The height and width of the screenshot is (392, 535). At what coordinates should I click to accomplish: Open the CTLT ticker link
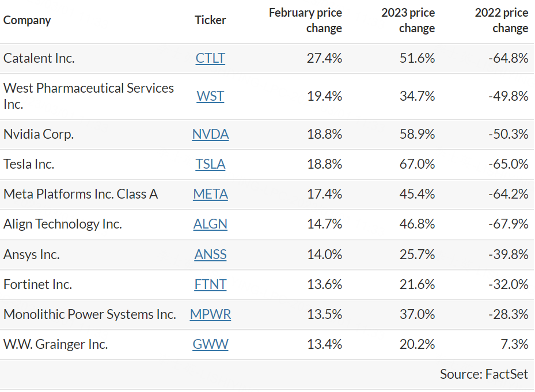point(210,58)
